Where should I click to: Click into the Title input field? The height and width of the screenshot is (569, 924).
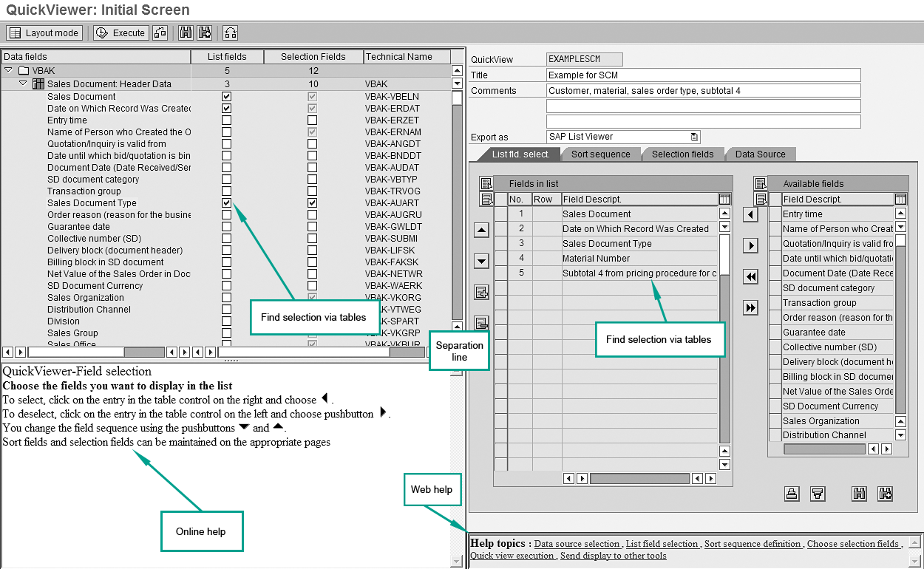(x=703, y=75)
